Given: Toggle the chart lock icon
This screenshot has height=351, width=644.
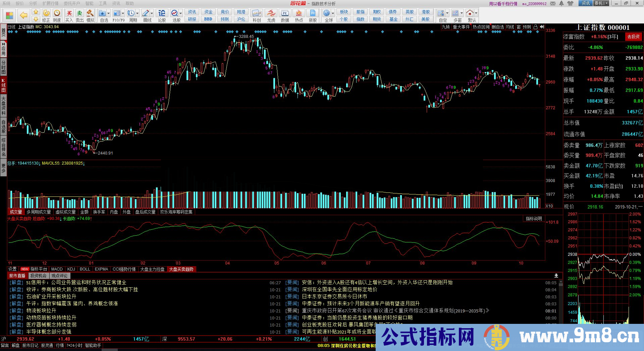Looking at the screenshot, I should coord(536,27).
